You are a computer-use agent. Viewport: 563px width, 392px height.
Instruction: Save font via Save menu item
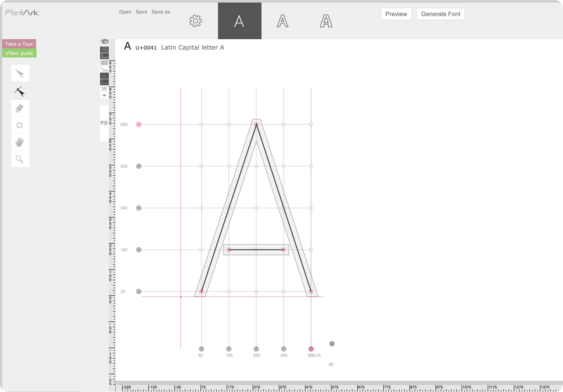point(141,12)
